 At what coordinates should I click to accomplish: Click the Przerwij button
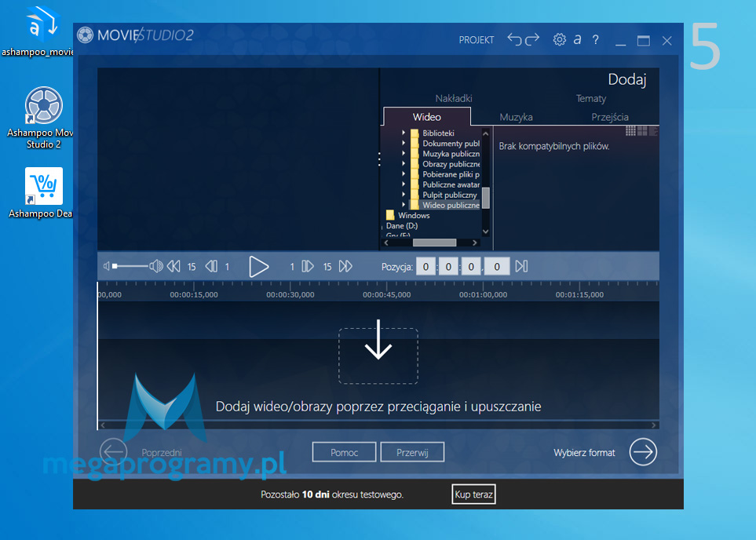point(412,452)
